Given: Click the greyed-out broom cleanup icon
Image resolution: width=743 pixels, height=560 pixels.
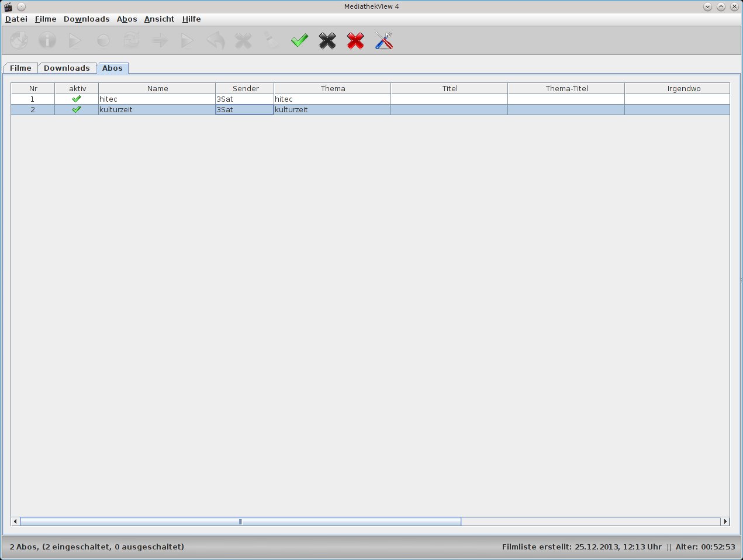Looking at the screenshot, I should click(x=271, y=40).
